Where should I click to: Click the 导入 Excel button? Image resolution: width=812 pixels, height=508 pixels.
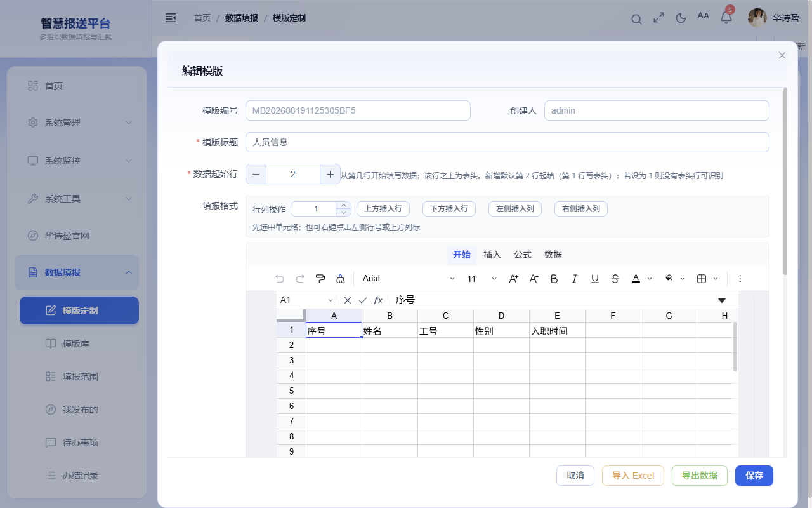(633, 476)
